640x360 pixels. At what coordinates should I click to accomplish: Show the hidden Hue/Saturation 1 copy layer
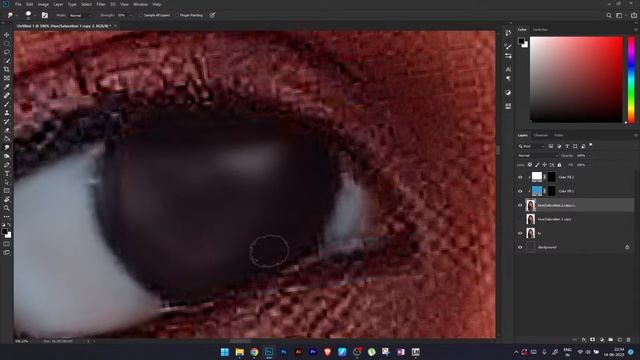point(520,219)
